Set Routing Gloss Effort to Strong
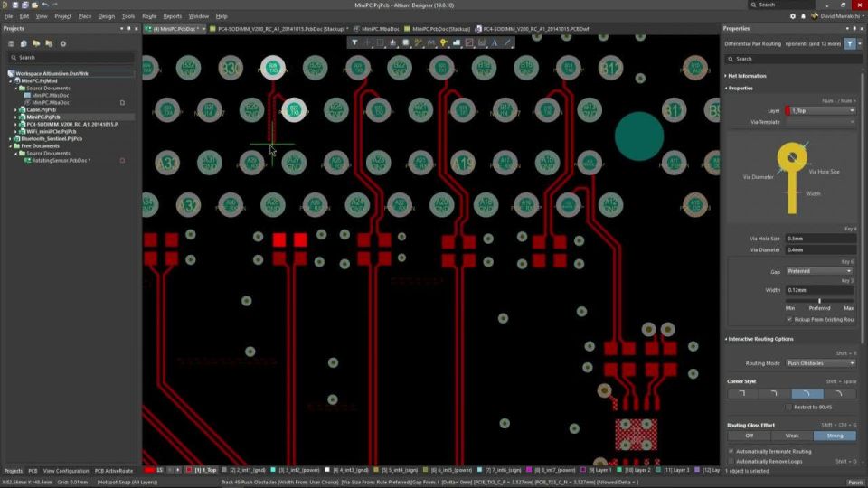Image resolution: width=868 pixels, height=488 pixels. pos(835,436)
